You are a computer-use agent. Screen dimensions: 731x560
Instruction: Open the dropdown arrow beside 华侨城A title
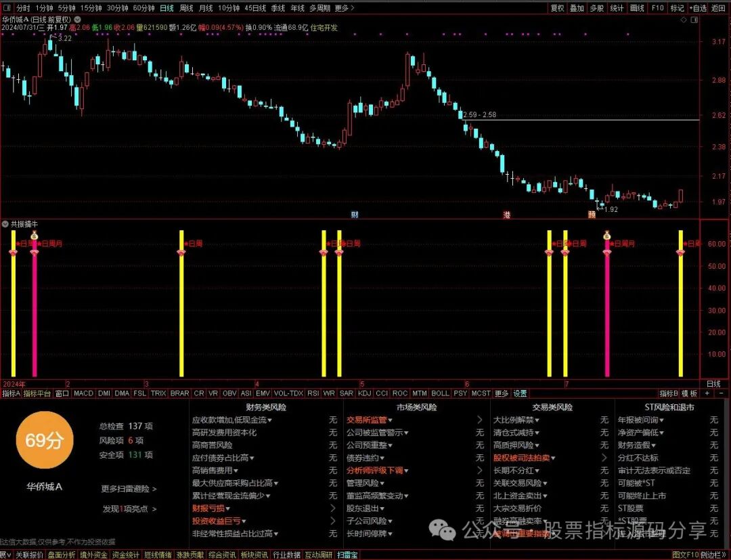[77, 20]
